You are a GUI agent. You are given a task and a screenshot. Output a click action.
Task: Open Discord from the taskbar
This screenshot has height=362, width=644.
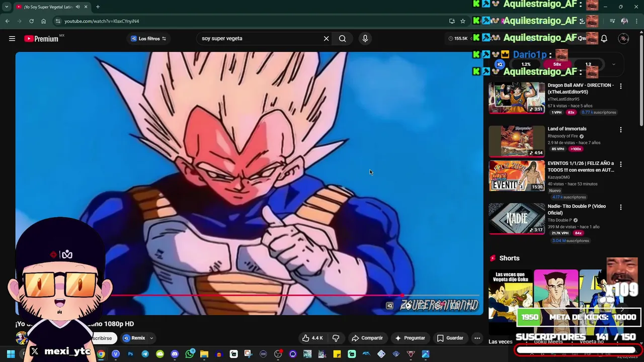click(175, 354)
